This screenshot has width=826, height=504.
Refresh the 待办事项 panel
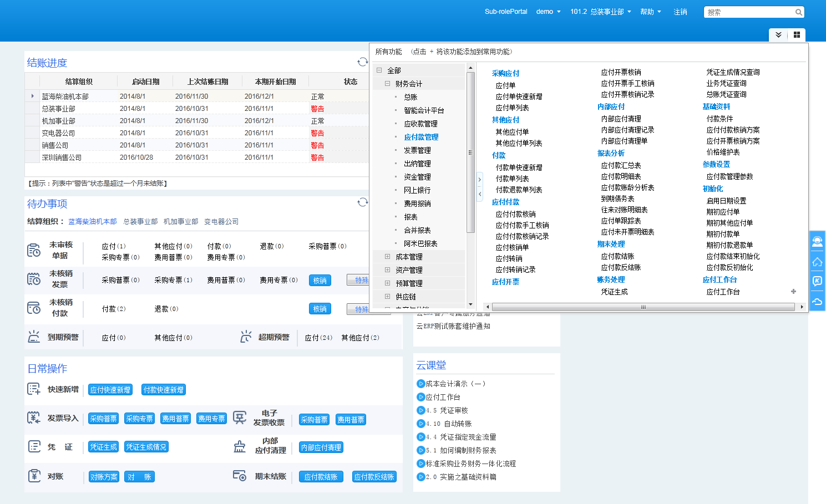(363, 202)
